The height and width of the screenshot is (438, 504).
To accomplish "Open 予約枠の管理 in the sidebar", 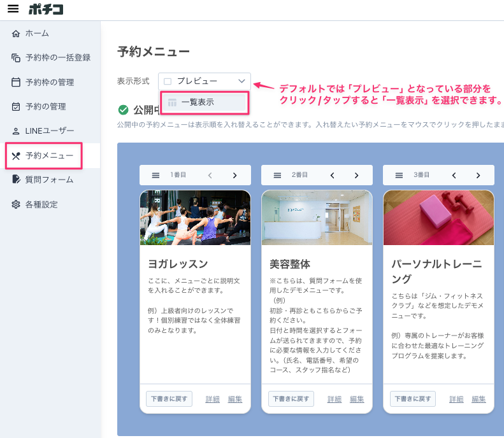I will pyautogui.click(x=50, y=82).
